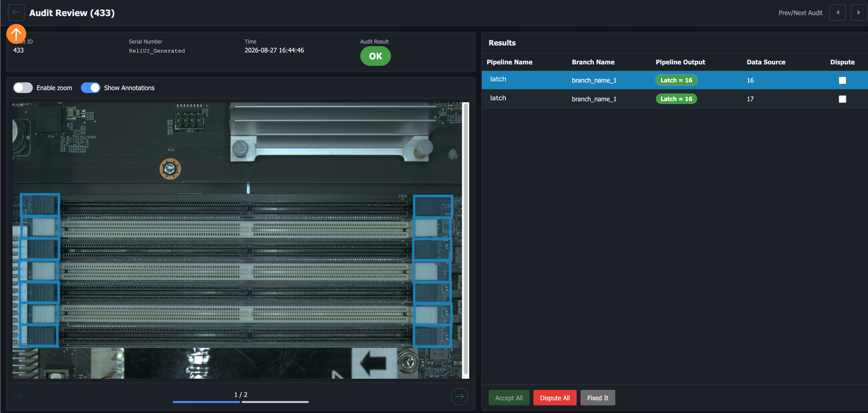The width and height of the screenshot is (868, 413).
Task: Click the green back arrow beside Audit Review
Action: [x=16, y=13]
